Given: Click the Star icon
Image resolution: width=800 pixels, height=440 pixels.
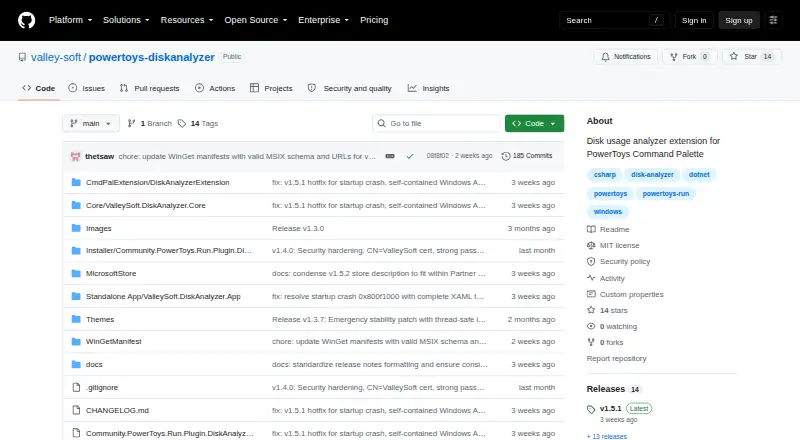Looking at the screenshot, I should pyautogui.click(x=734, y=57).
